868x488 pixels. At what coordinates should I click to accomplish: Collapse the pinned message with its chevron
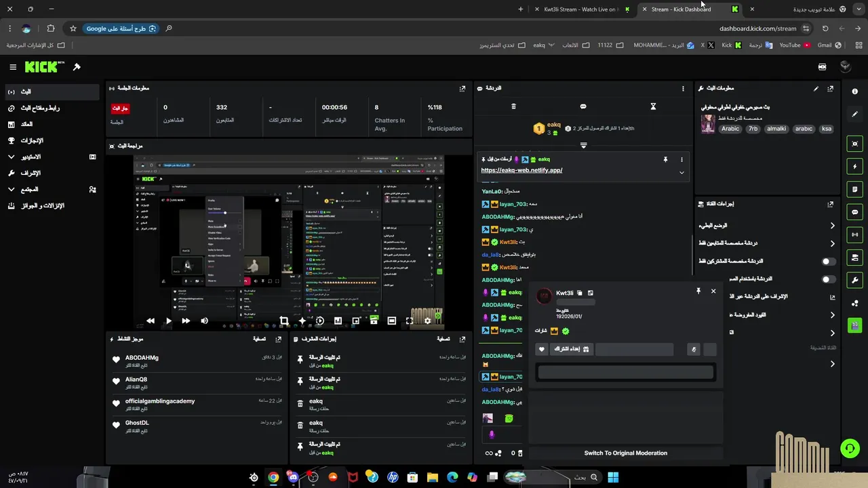pyautogui.click(x=682, y=172)
